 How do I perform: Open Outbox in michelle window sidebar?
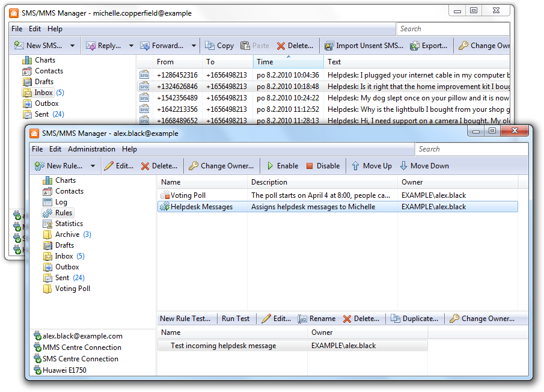41,103
